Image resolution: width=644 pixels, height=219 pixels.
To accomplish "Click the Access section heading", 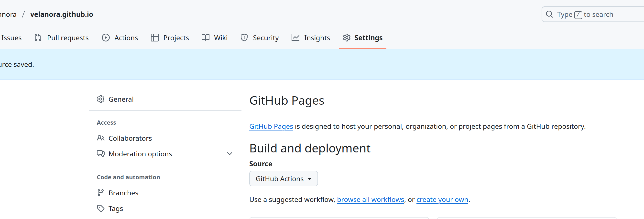I will 106,122.
